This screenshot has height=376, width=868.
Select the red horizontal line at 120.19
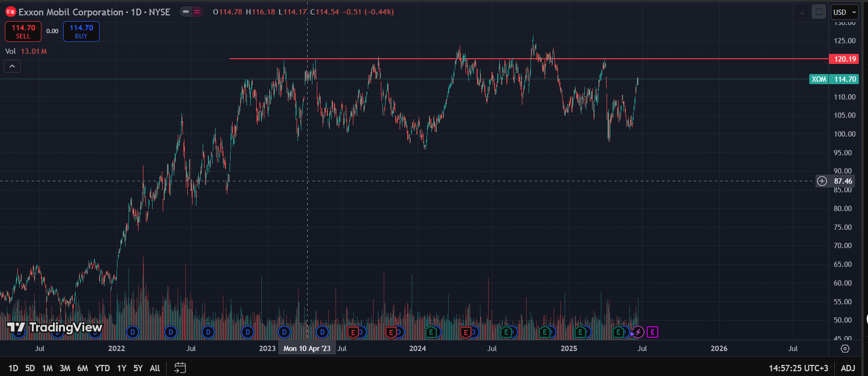[x=529, y=59]
